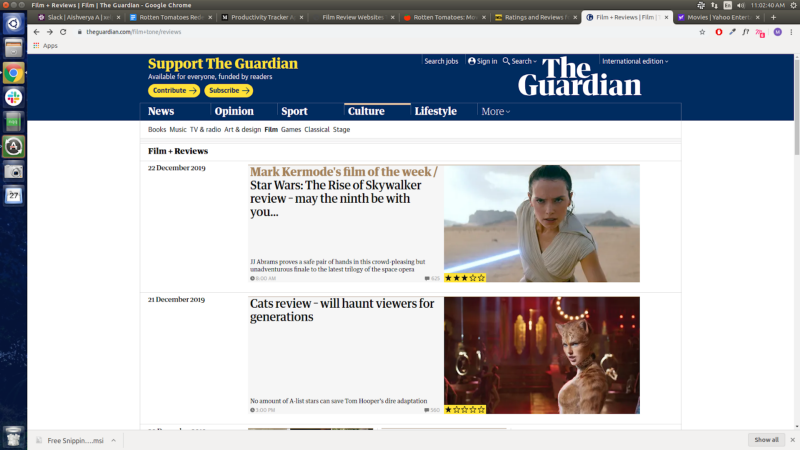The height and width of the screenshot is (450, 800).
Task: Click Show all downloads button
Action: pos(766,440)
